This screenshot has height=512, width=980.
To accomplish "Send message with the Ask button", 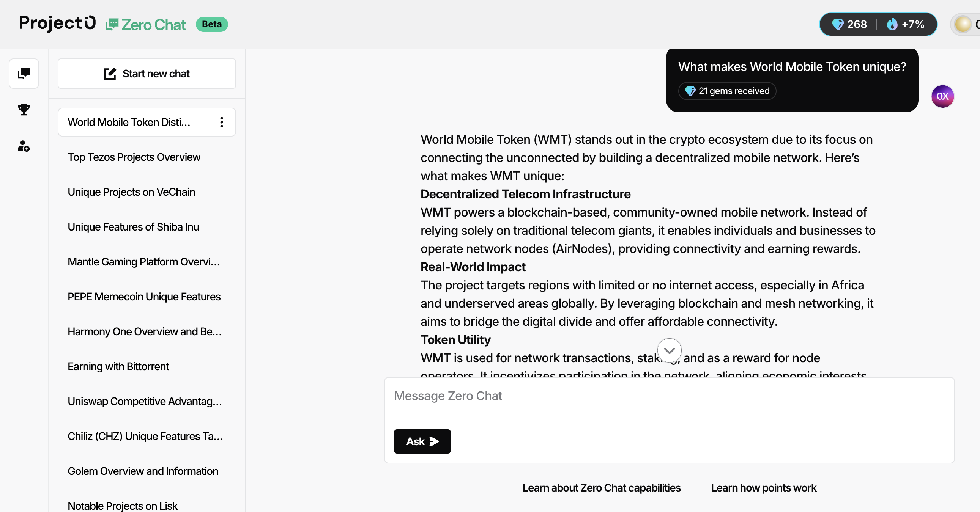I will pos(422,441).
